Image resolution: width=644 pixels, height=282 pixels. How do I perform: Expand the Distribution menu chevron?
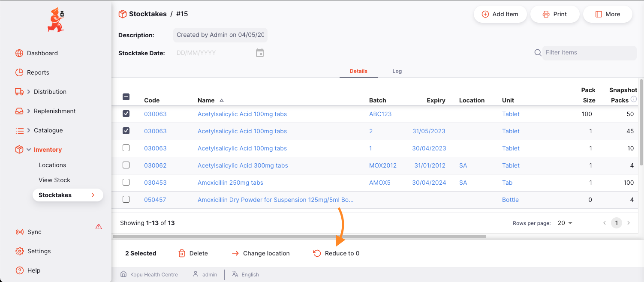click(29, 92)
